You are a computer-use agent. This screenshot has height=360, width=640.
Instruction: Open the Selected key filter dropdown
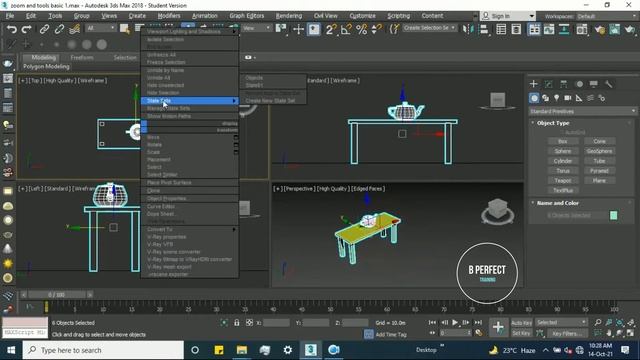[x=561, y=322]
